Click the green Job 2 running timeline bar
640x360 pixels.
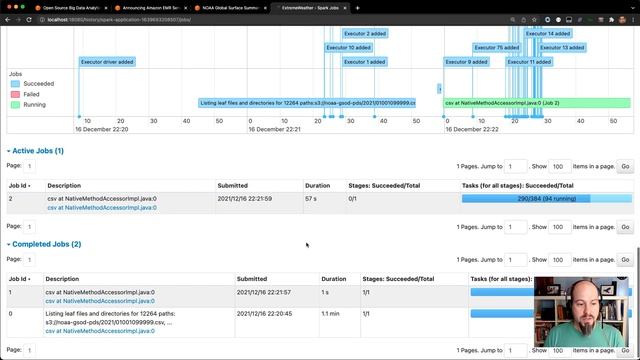click(537, 103)
